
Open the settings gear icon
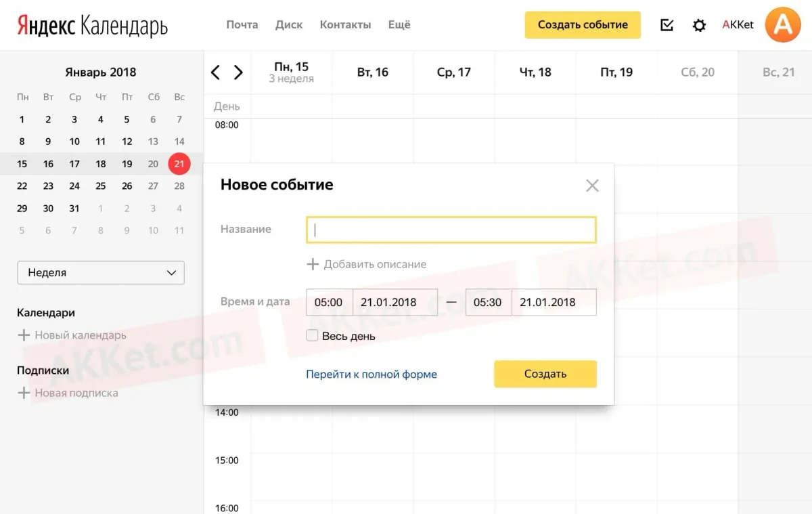699,26
